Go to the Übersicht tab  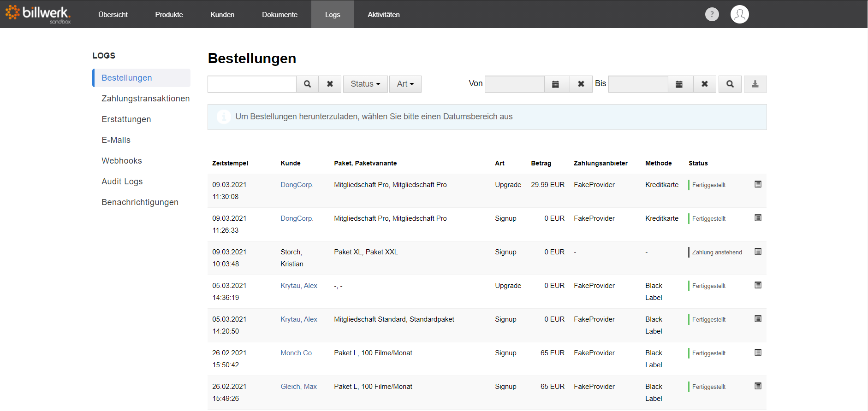[113, 14]
